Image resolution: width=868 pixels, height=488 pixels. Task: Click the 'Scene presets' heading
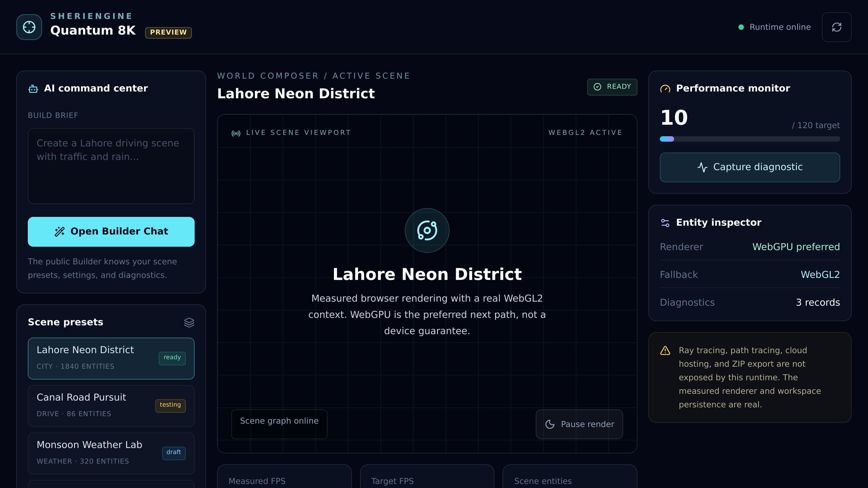click(65, 322)
